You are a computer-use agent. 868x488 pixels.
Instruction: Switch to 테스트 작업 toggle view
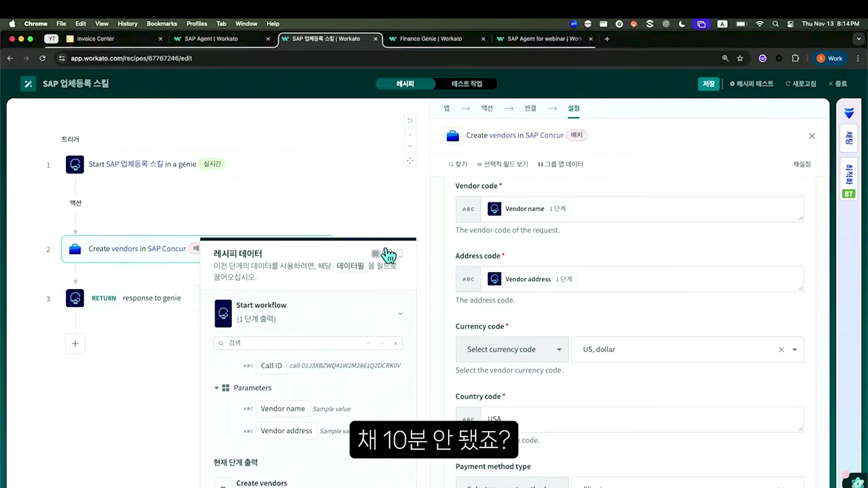coord(467,84)
